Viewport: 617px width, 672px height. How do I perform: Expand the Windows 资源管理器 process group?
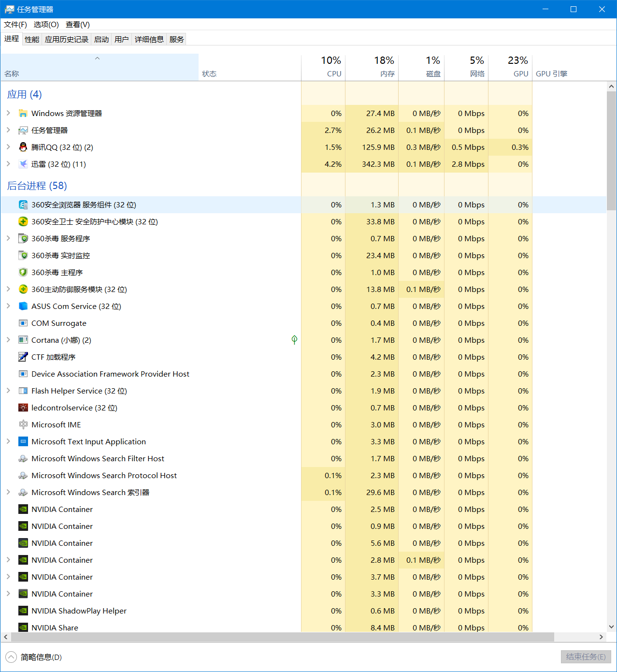click(8, 113)
